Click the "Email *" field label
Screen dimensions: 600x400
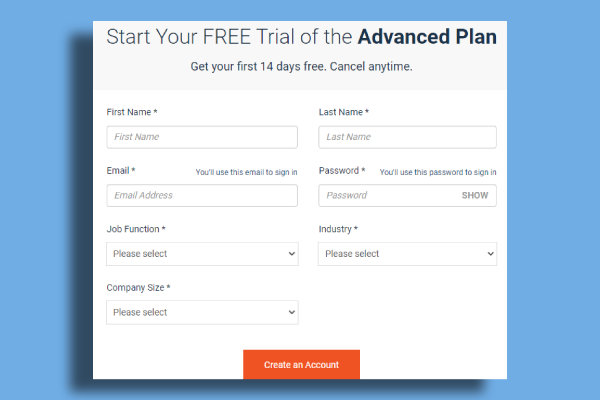point(121,171)
